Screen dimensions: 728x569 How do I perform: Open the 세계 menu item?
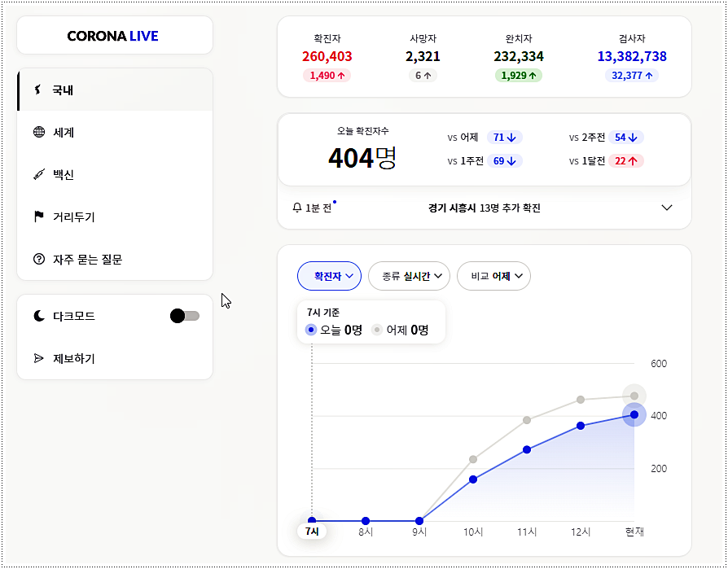(115, 132)
